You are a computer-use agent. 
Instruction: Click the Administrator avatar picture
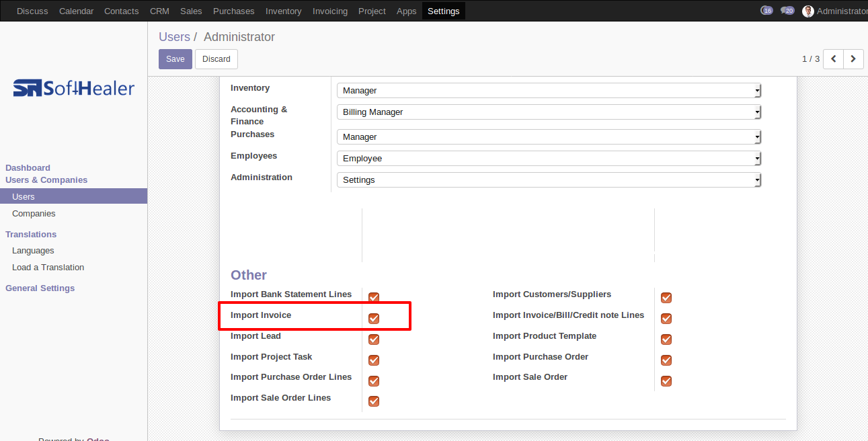click(808, 11)
